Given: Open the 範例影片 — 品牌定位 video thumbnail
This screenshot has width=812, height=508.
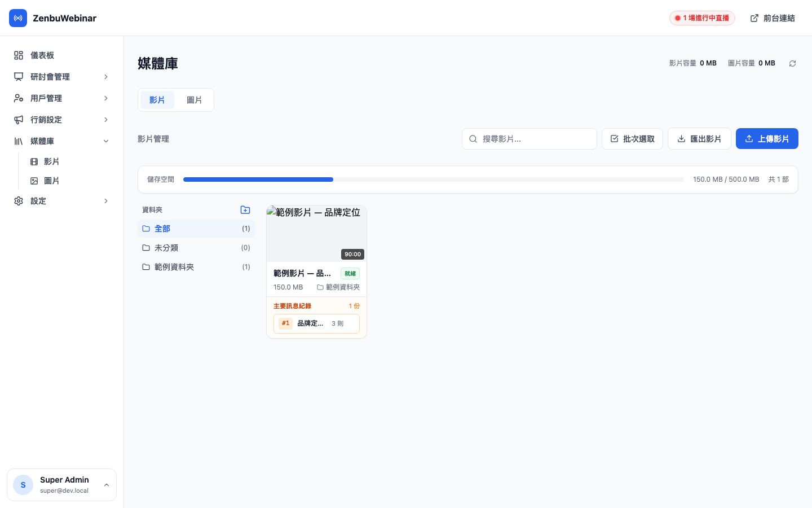Looking at the screenshot, I should click(x=316, y=233).
